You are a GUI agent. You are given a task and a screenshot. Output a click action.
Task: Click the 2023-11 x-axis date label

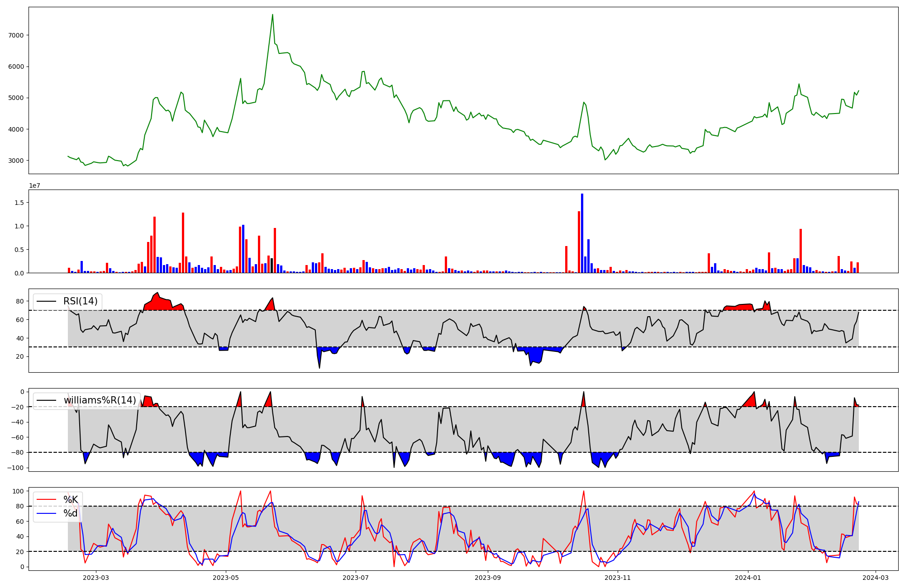[618, 578]
